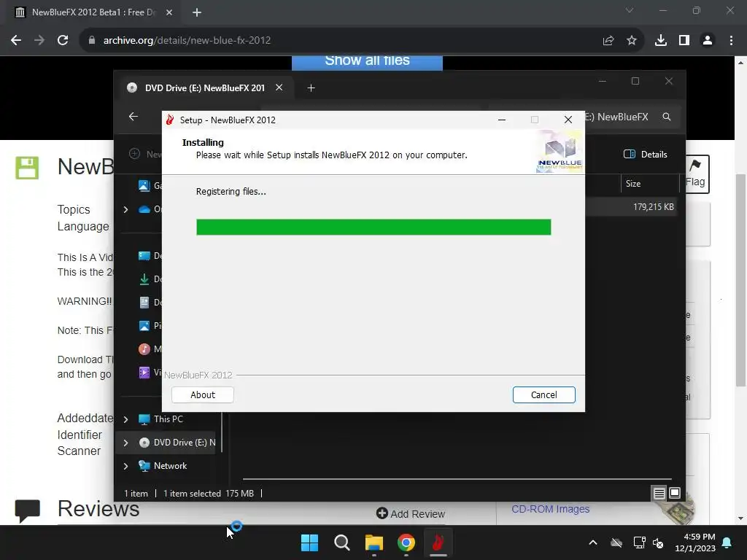This screenshot has width=747, height=560.
Task: Select the DVD Drive (E:) NewBlueFX tab
Action: 205,88
